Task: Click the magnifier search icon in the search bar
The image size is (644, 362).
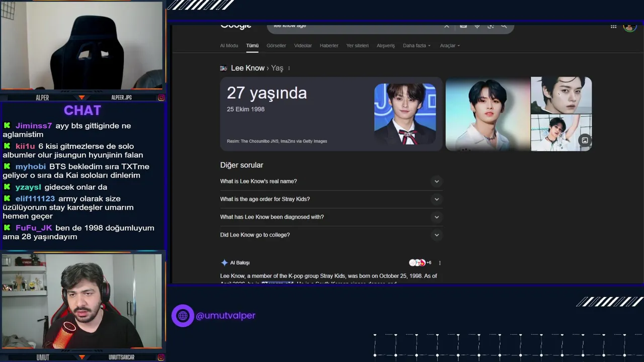Action: click(504, 26)
